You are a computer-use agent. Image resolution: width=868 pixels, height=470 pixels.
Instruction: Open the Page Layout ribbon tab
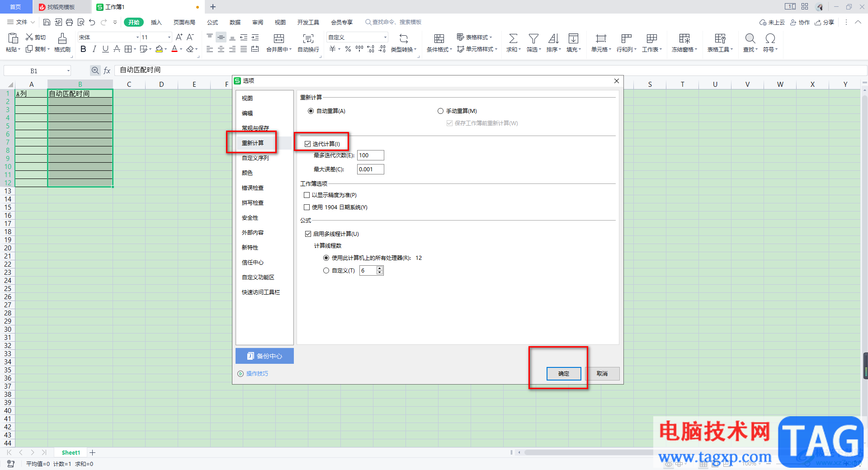click(184, 22)
